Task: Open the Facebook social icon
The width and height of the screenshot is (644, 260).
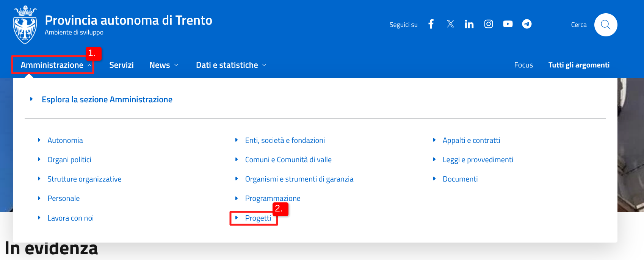Action: (x=431, y=24)
